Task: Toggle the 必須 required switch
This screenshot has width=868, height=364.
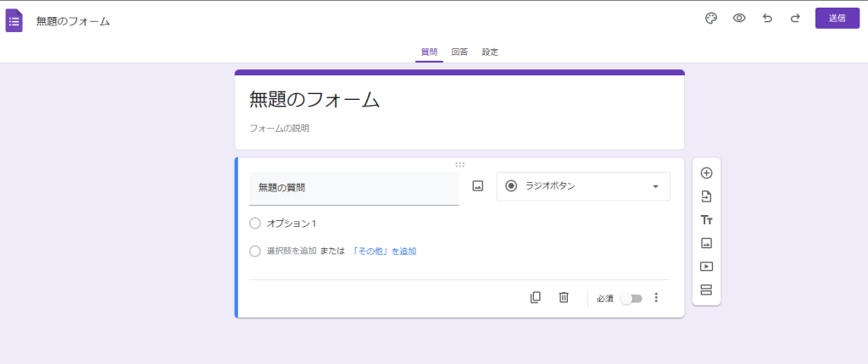Action: click(x=632, y=298)
